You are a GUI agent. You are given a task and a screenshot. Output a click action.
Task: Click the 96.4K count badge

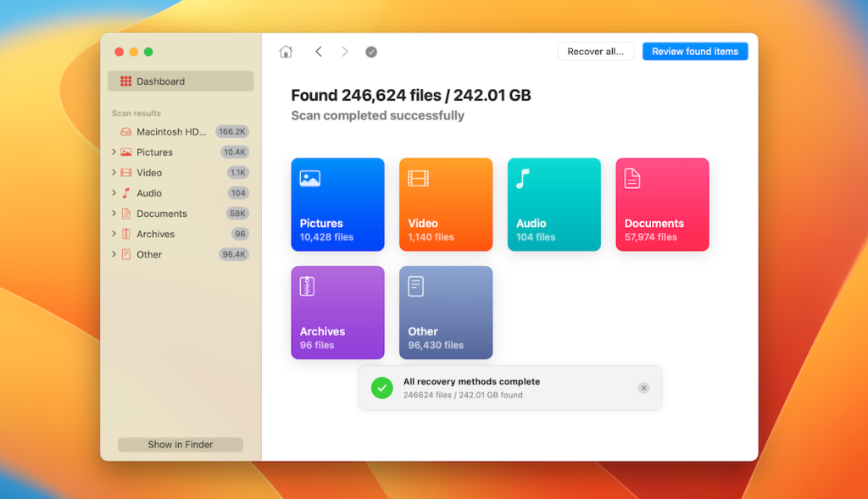(234, 254)
